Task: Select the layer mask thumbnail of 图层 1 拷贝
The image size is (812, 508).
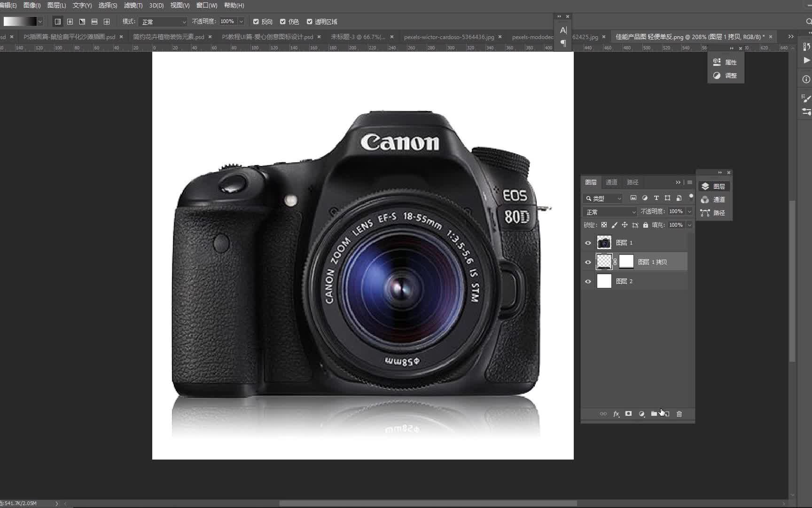Action: (x=626, y=262)
